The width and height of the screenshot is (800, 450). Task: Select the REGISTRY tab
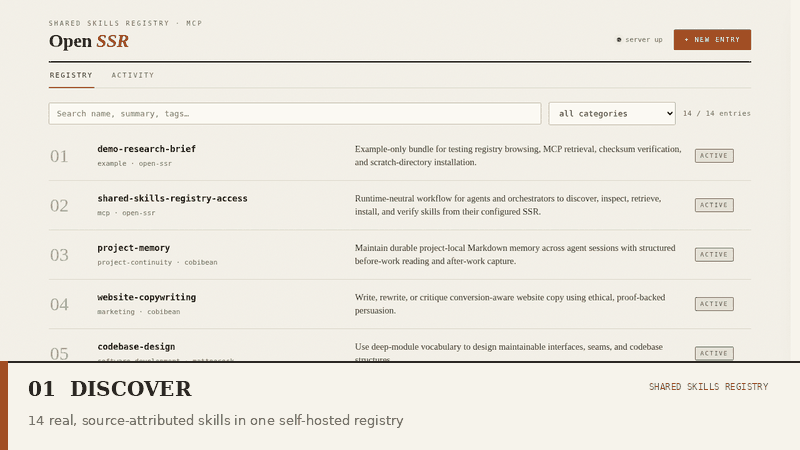pyautogui.click(x=71, y=75)
